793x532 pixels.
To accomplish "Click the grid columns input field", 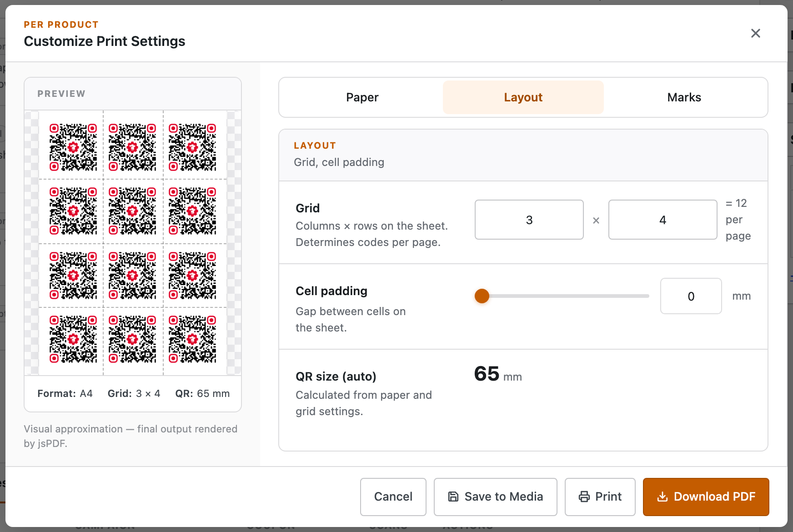I will (529, 220).
